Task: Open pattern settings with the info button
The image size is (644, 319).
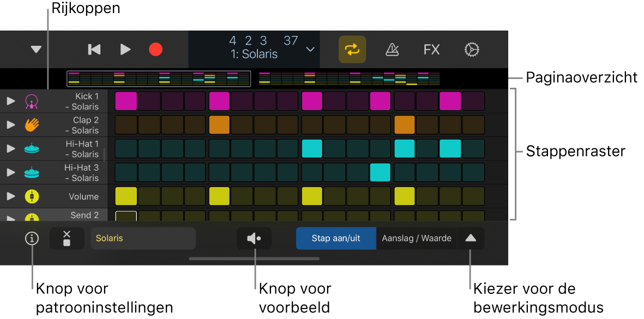Action: pyautogui.click(x=32, y=238)
